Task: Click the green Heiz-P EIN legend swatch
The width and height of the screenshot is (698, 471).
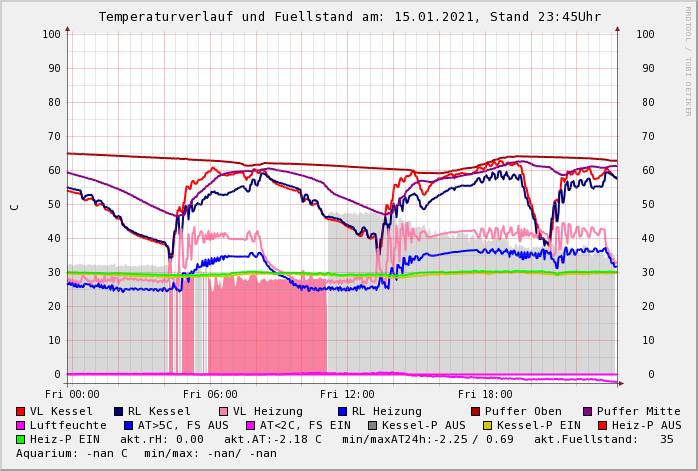Action: point(21,439)
